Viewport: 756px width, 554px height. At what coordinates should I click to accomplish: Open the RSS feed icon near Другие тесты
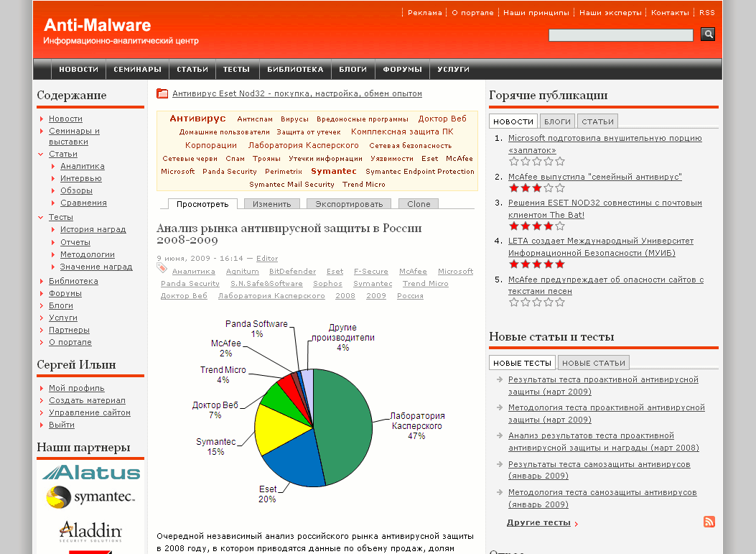click(709, 522)
